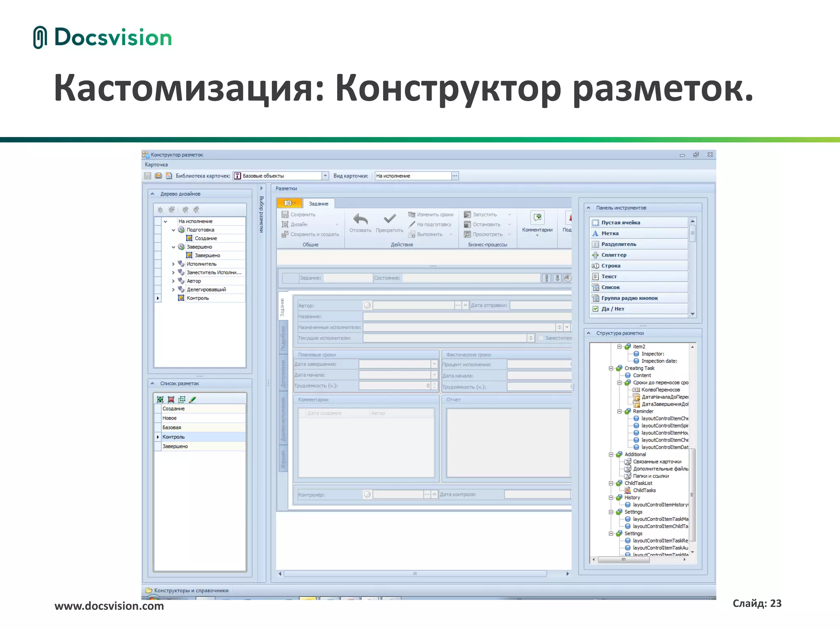Click the layout area horizontal scrollbar

tap(415, 574)
